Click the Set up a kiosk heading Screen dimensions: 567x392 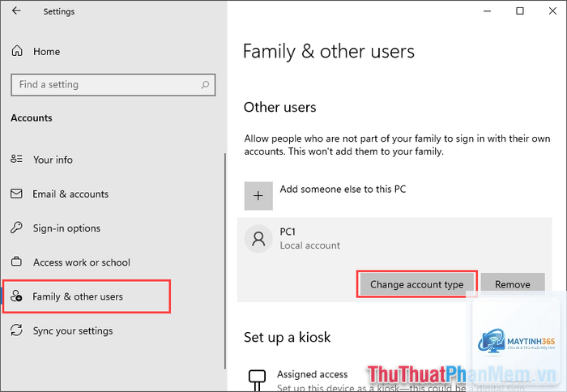pos(287,338)
